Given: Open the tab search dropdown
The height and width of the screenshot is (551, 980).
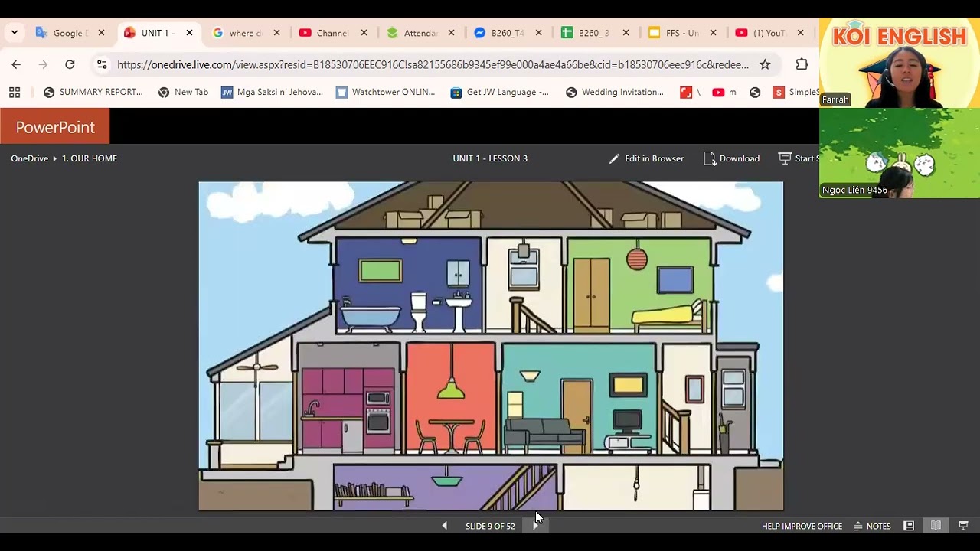Looking at the screenshot, I should (14, 33).
